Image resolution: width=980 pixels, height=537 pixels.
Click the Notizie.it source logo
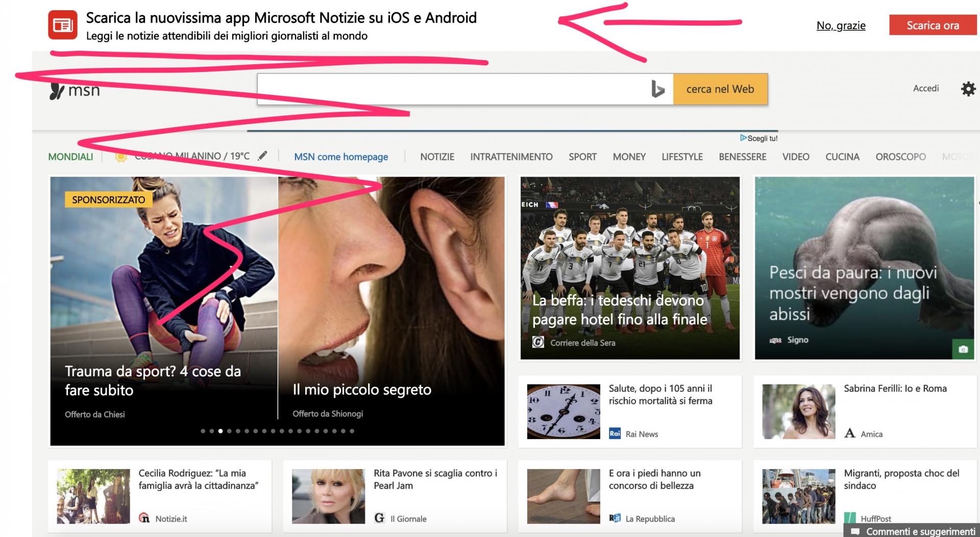click(x=144, y=518)
